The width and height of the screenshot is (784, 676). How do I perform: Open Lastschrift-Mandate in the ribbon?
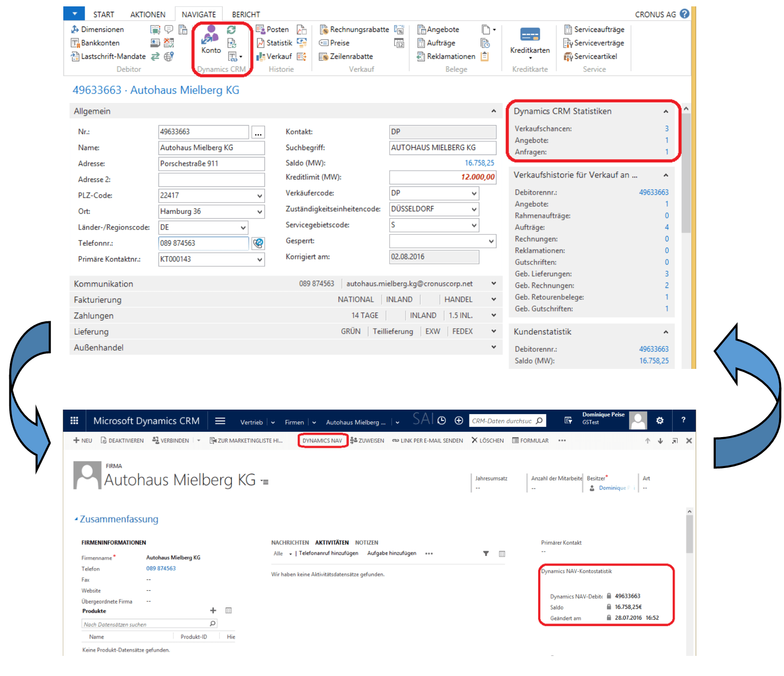click(108, 56)
